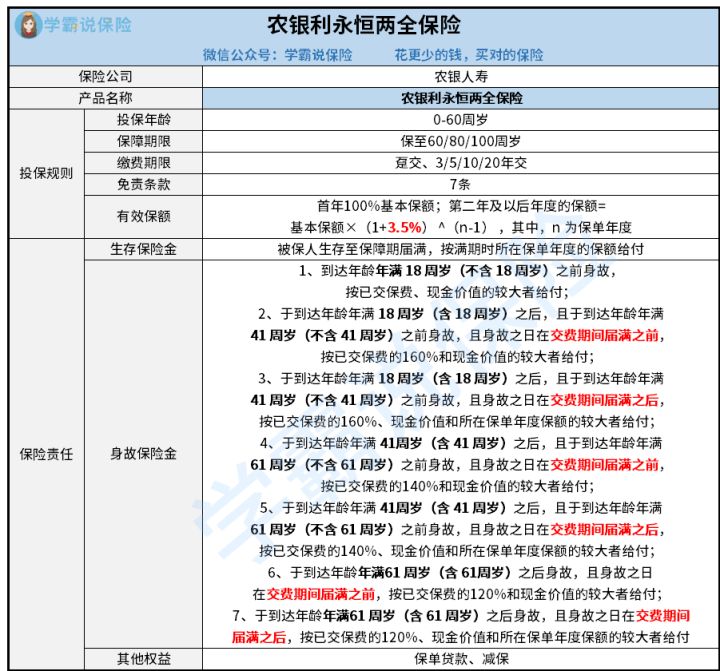Select the 农银人寿 cell
Image resolution: width=720 pixels, height=671 pixels.
click(461, 77)
